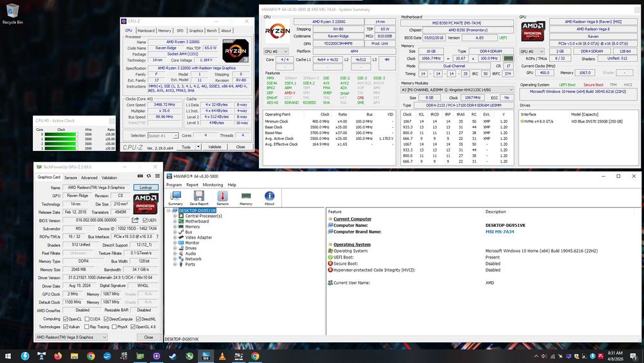This screenshot has height=363, width=644.
Task: Switch to Bench tab in CPU-Z
Action: [211, 31]
